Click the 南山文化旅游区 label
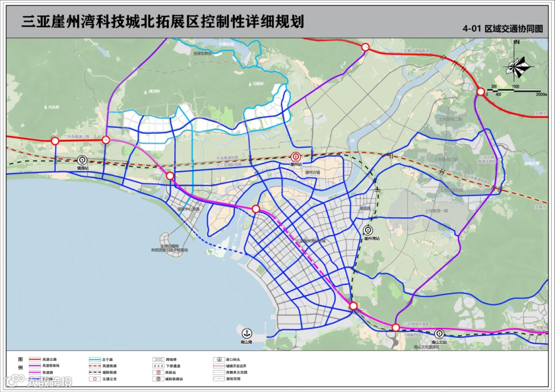This screenshot has height=392, width=555. pyautogui.click(x=427, y=347)
